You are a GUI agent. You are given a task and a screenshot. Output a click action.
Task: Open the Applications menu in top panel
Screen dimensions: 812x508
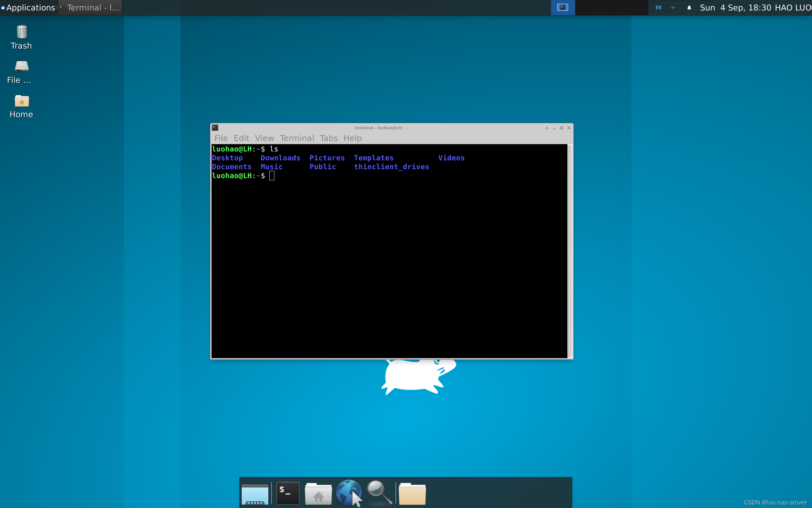pyautogui.click(x=28, y=7)
